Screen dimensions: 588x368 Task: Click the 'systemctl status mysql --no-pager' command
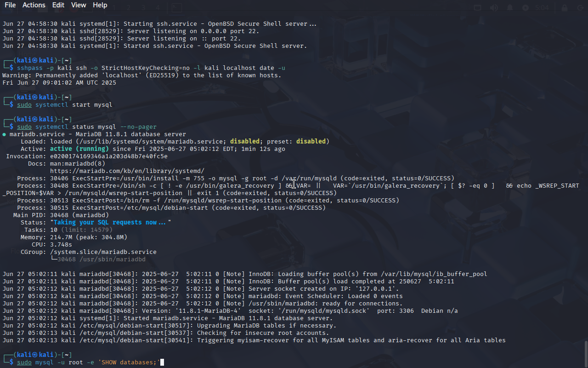(x=87, y=127)
